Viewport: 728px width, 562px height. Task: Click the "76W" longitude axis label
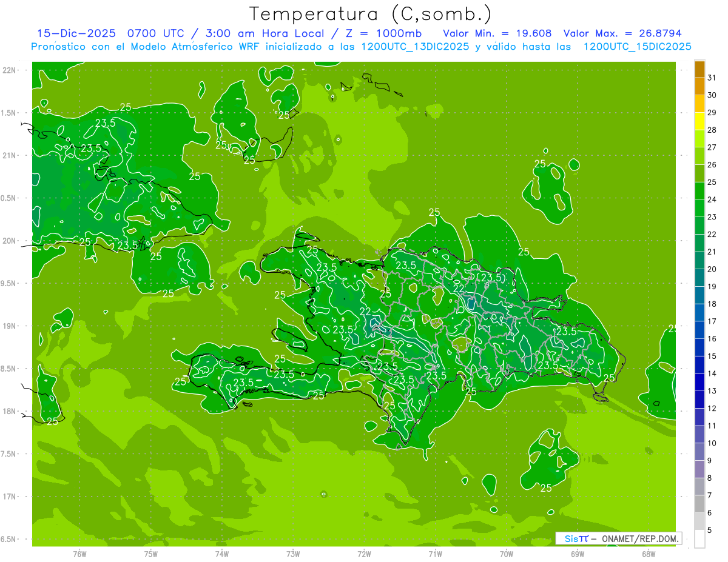pyautogui.click(x=79, y=554)
